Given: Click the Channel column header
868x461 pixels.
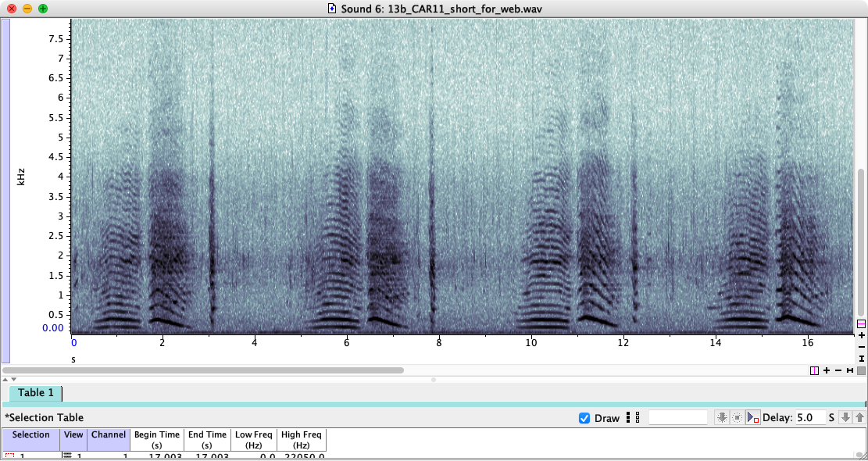Looking at the screenshot, I should click(x=109, y=439).
